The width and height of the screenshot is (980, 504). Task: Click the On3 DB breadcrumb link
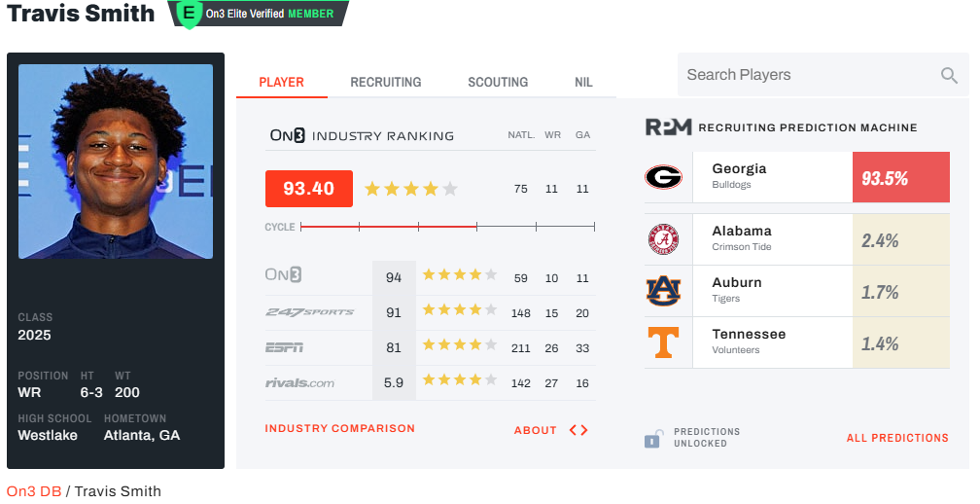[34, 491]
